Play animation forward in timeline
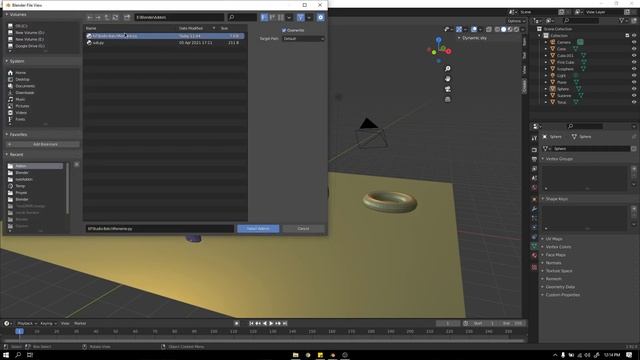Screen dimensions: 640x360 click(271, 323)
